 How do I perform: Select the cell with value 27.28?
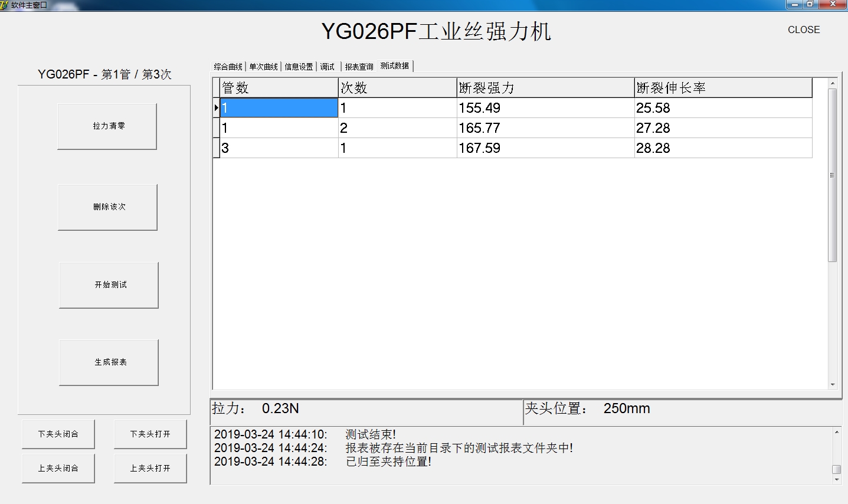[x=723, y=128]
